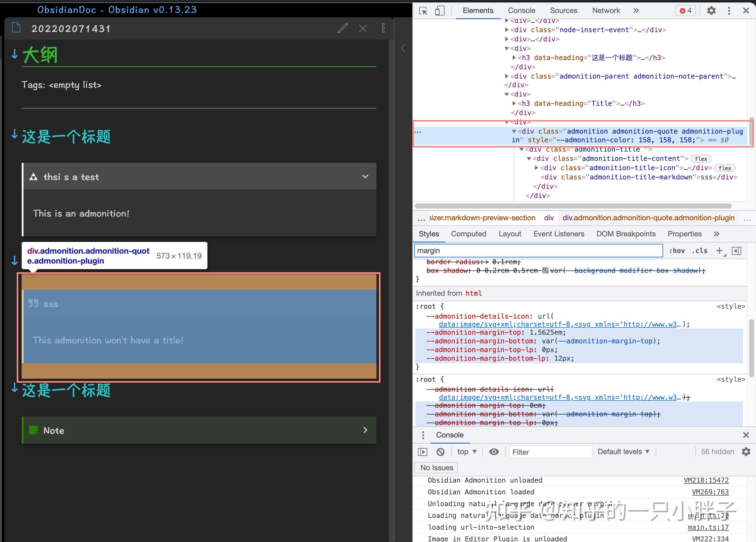The image size is (756, 542).
Task: Open the live expression eye icon
Action: coord(494,452)
